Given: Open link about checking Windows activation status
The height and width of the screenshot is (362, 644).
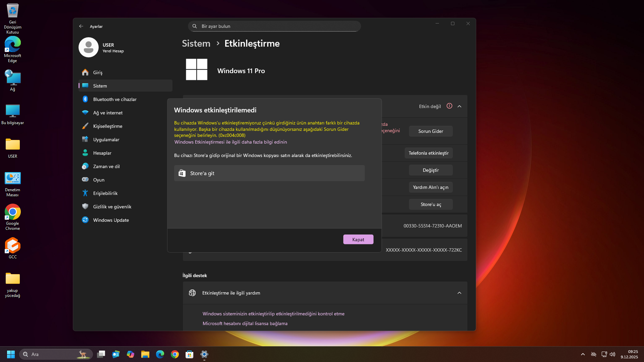Looking at the screenshot, I should point(274,314).
